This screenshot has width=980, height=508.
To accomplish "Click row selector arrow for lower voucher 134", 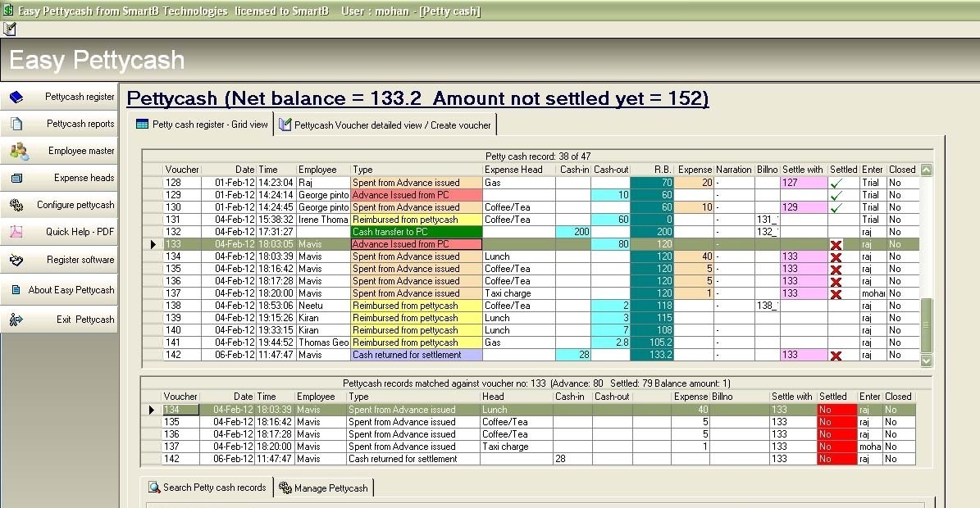I will pos(151,410).
